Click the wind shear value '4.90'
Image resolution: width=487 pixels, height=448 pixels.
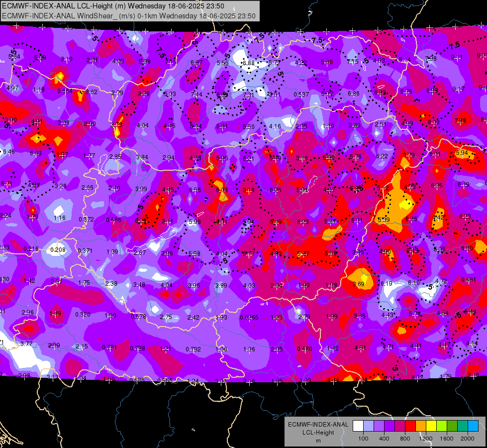[x=385, y=251]
